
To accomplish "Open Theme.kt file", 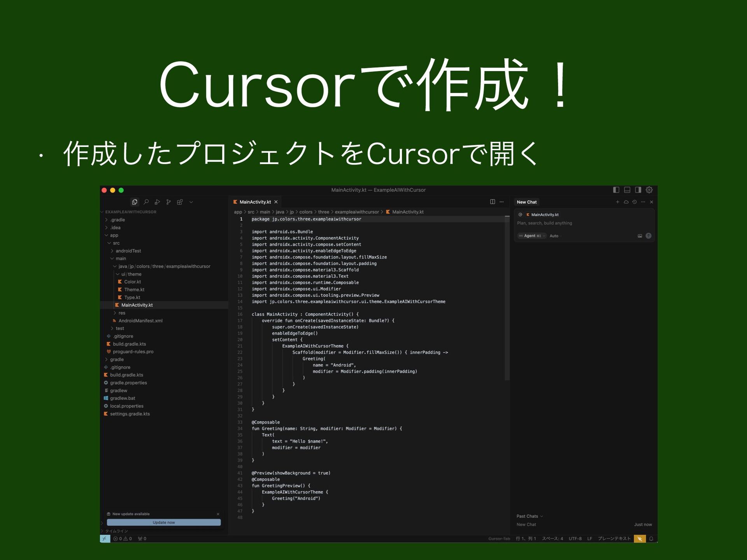I will 163,290.
